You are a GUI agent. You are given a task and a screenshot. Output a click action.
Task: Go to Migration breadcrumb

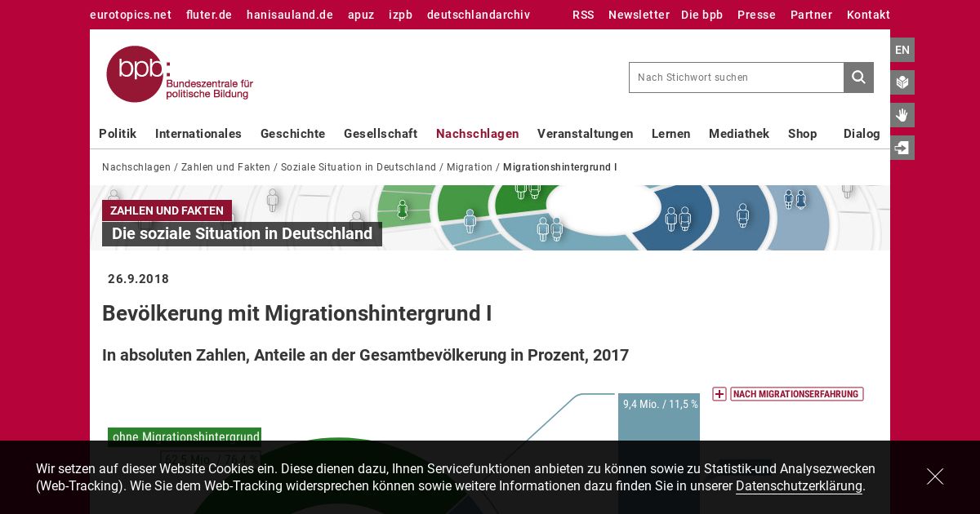pos(470,167)
